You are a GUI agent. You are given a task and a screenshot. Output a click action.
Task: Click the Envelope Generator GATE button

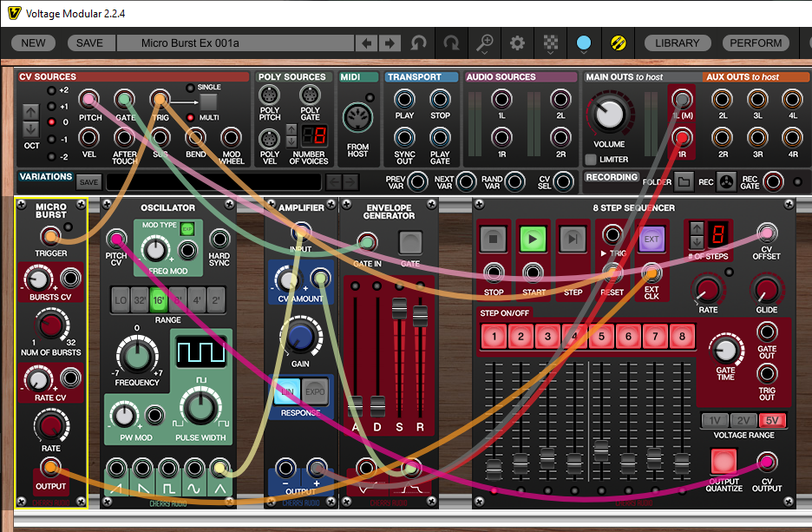coord(410,242)
